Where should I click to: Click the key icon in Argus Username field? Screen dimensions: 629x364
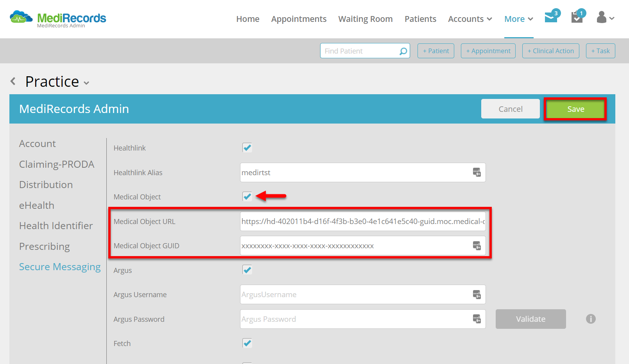477,294
